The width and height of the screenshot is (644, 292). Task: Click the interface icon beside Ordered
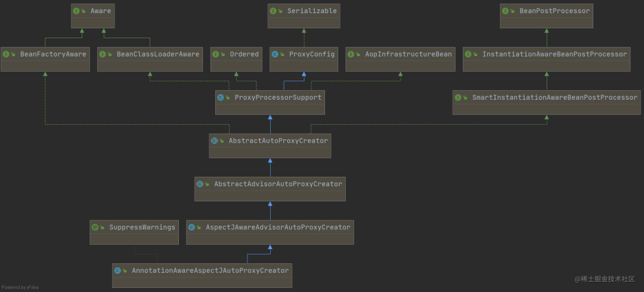click(x=216, y=54)
